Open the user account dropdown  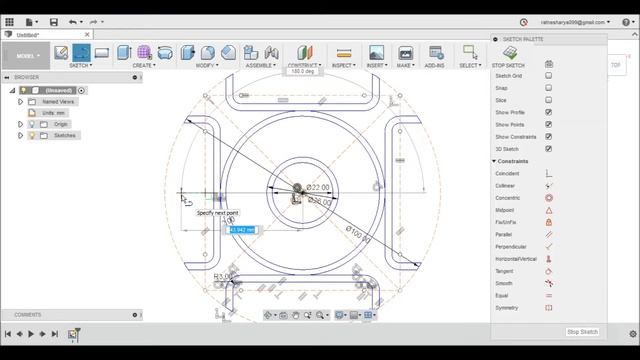(x=575, y=22)
